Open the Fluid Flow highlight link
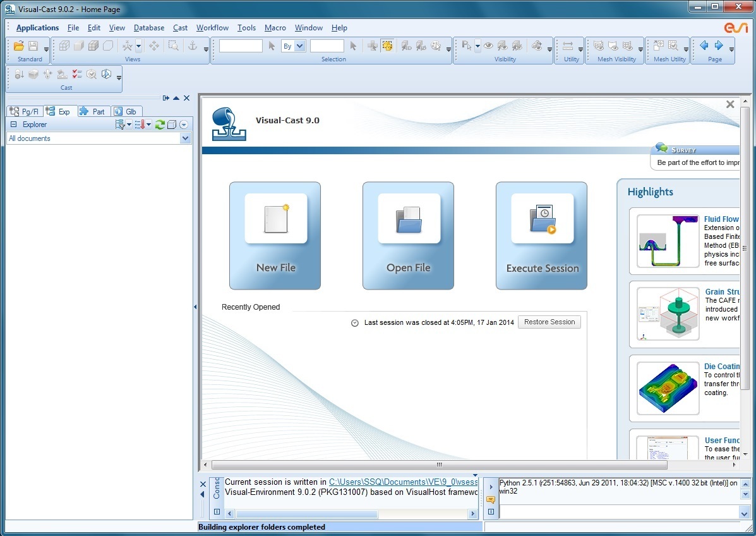756x536 pixels. 721,219
